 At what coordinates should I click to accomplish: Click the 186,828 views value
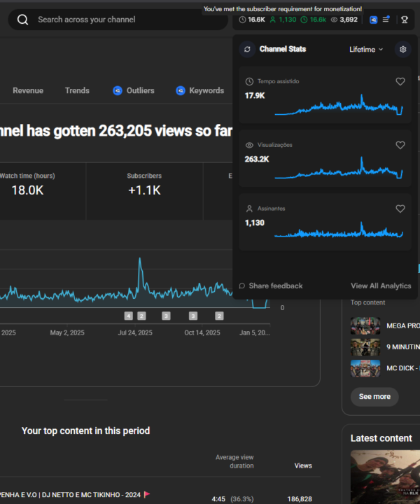[x=300, y=499]
